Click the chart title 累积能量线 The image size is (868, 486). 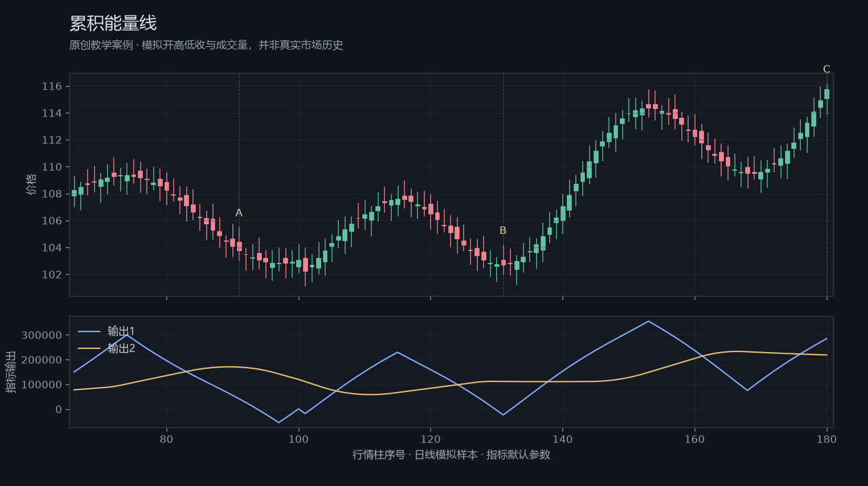pos(113,24)
